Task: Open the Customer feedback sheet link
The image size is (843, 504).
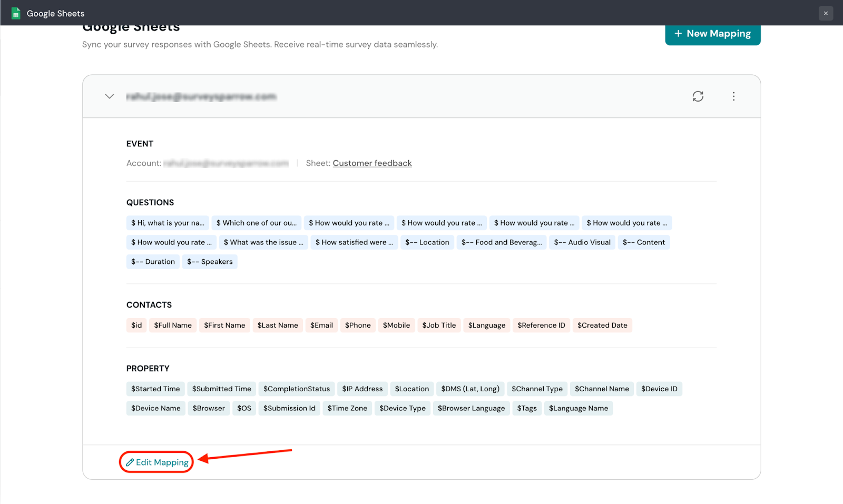Action: point(372,163)
